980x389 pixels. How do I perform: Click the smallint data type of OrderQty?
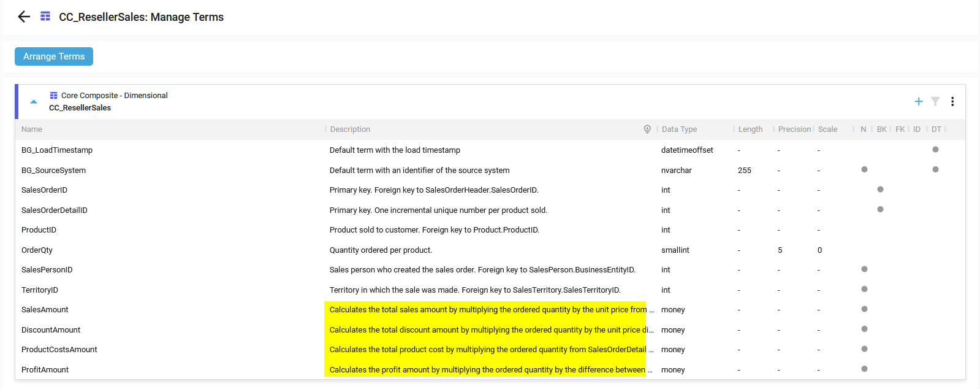coord(675,250)
